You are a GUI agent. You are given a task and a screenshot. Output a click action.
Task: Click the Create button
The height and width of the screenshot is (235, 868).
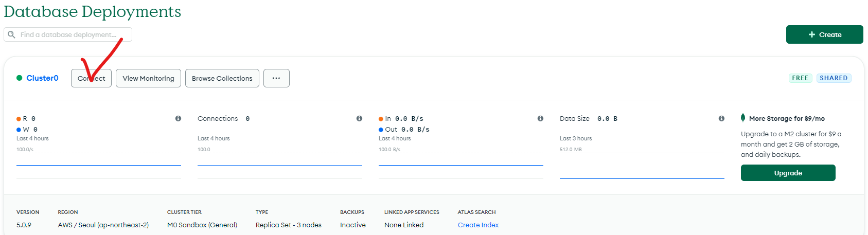(x=824, y=34)
